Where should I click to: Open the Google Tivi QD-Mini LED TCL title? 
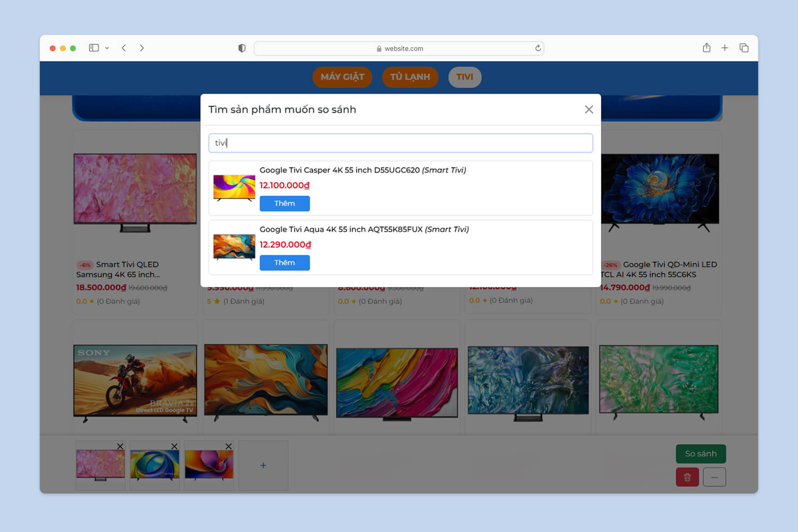point(659,270)
